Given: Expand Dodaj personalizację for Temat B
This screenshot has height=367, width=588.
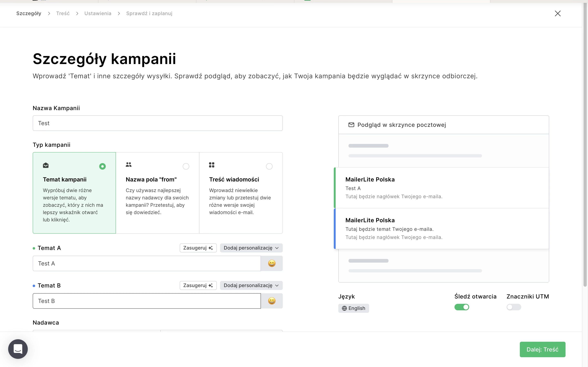Looking at the screenshot, I should 251,285.
